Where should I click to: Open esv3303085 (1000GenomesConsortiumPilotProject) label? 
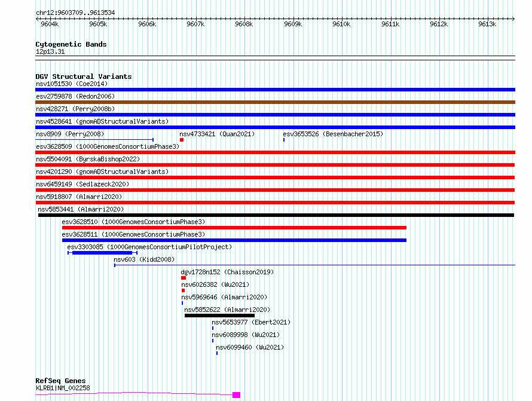pos(149,247)
